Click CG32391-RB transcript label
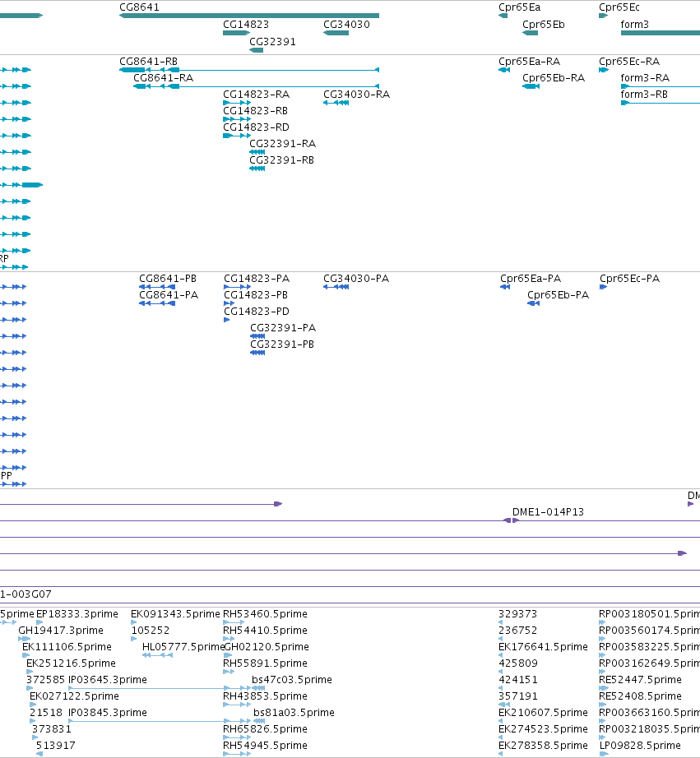The height and width of the screenshot is (758, 700). pyautogui.click(x=281, y=160)
